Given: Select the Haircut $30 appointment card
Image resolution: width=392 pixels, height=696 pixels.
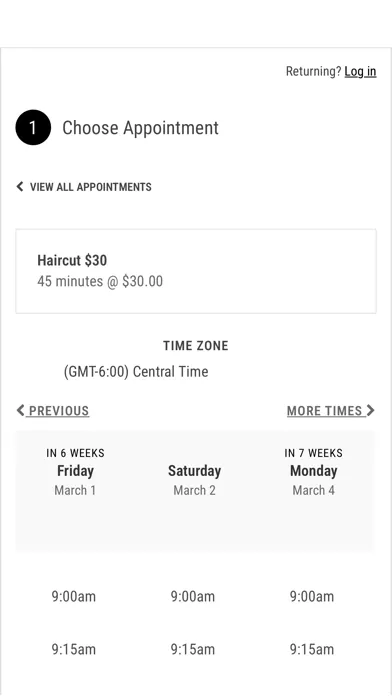Looking at the screenshot, I should tap(196, 271).
